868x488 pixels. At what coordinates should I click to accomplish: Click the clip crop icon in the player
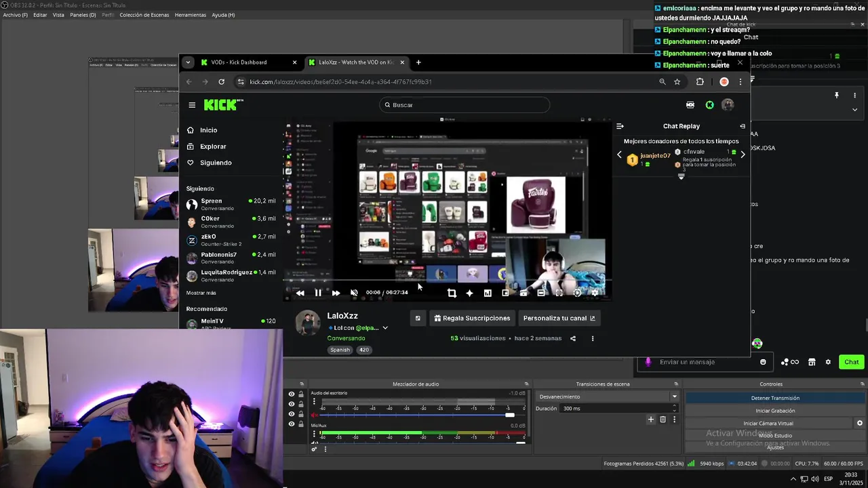pyautogui.click(x=452, y=293)
